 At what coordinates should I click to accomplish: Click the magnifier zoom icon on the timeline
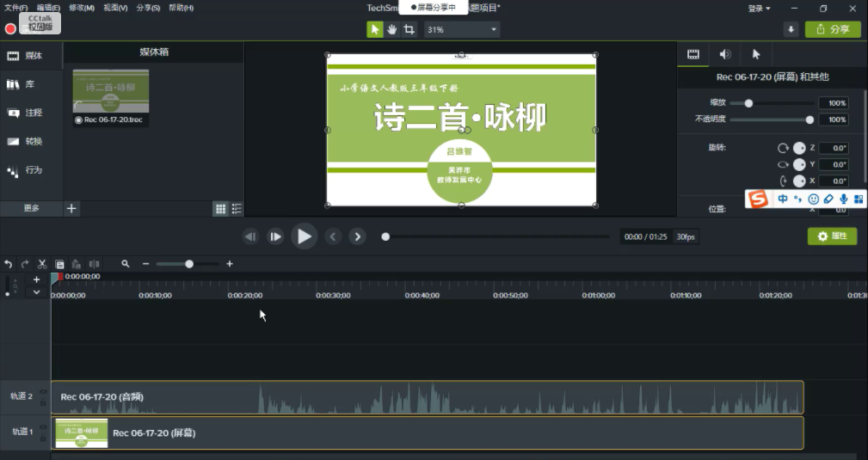[x=126, y=264]
